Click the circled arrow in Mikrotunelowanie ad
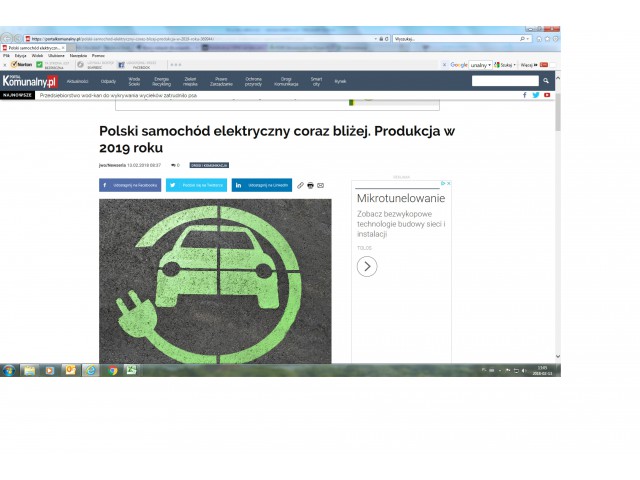 point(367,266)
